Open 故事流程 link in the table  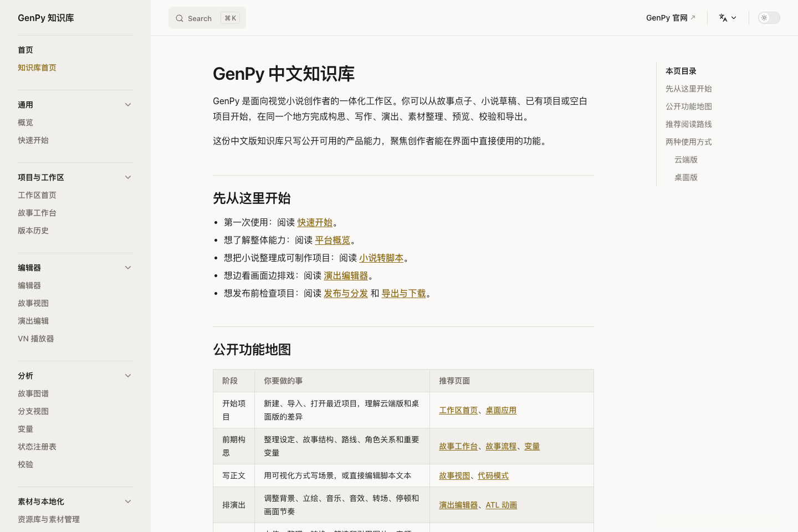click(x=501, y=446)
